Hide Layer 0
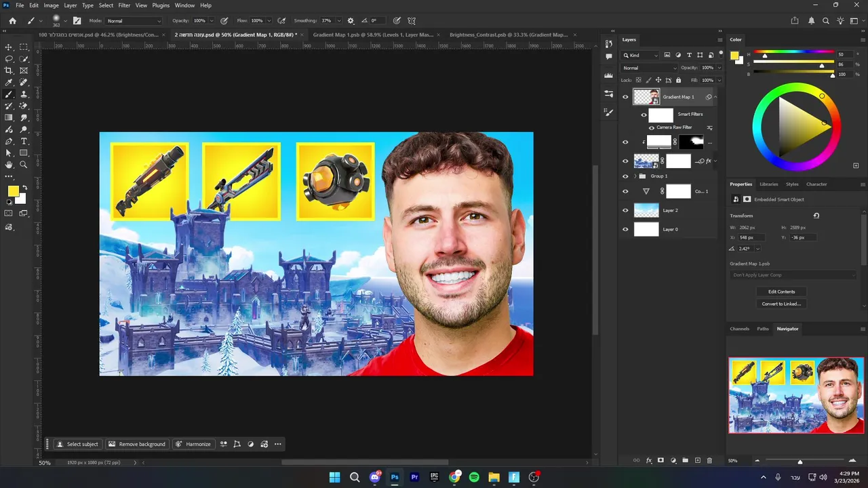Viewport: 868px width, 488px height. point(625,229)
